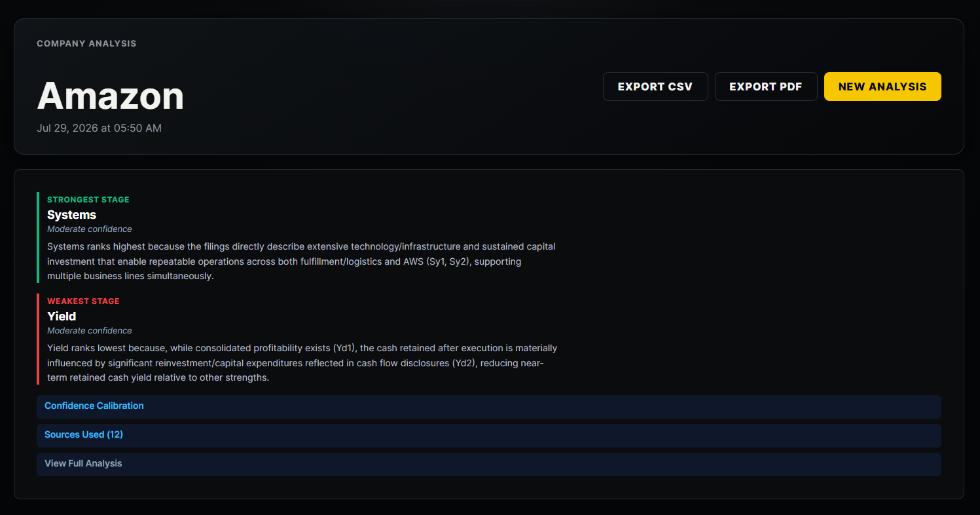Click the Company Analysis label
Screen dimensions: 980x515
pyautogui.click(x=86, y=44)
